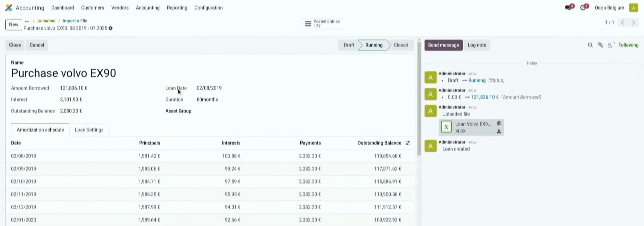
Task: Open the activities clock icon
Action: tap(583, 7)
